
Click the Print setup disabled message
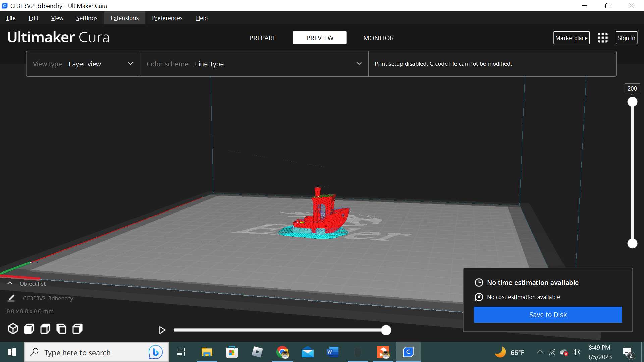(x=443, y=64)
